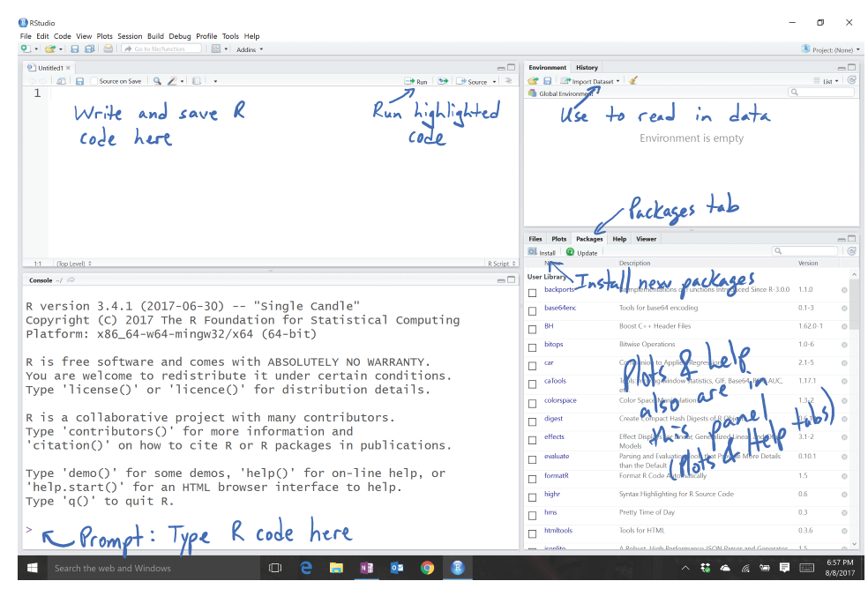The height and width of the screenshot is (596, 868).
Task: Expand the New File dropdown arrow
Action: coord(36,49)
